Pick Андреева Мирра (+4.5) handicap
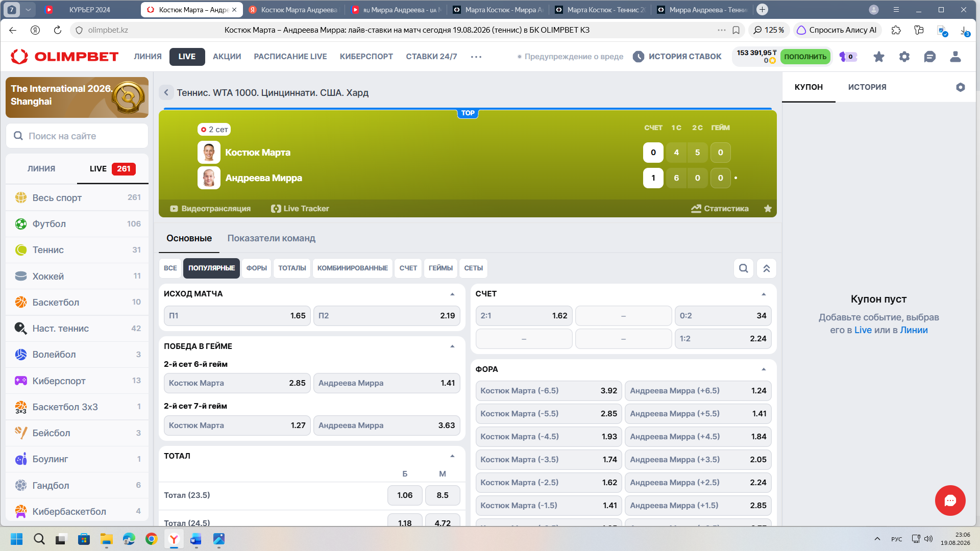This screenshot has width=980, height=551. 698,437
